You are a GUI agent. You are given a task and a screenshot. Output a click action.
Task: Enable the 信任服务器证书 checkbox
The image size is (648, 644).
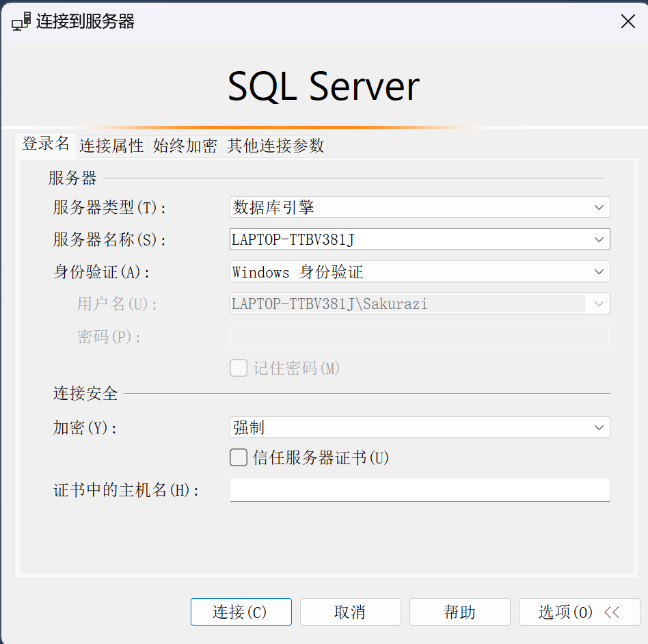(239, 457)
